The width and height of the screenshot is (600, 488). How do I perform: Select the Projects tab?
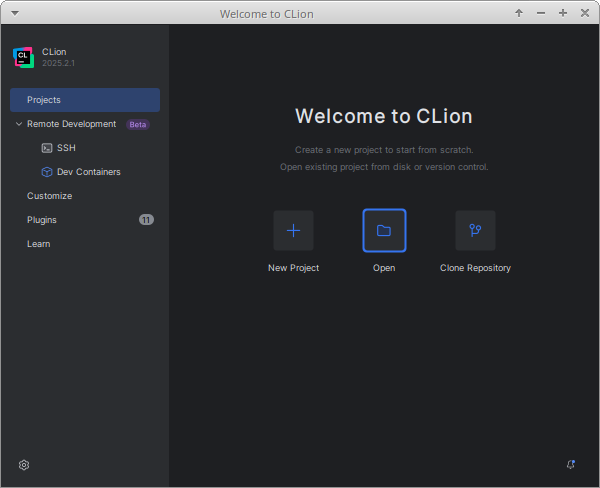85,100
